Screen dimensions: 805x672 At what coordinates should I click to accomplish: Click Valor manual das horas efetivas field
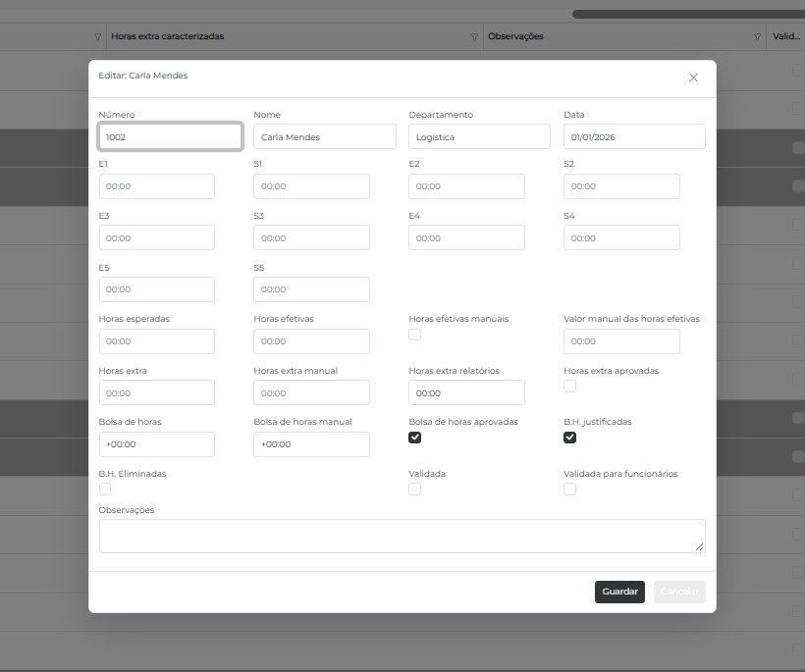point(621,341)
